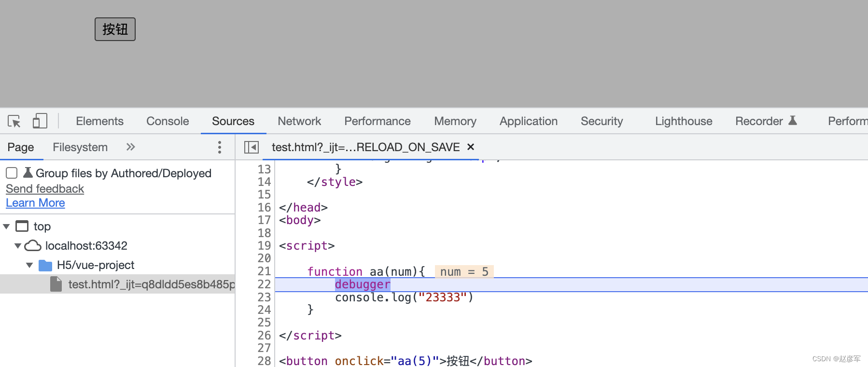This screenshot has width=868, height=367.
Task: Switch to the Console tab
Action: [168, 121]
